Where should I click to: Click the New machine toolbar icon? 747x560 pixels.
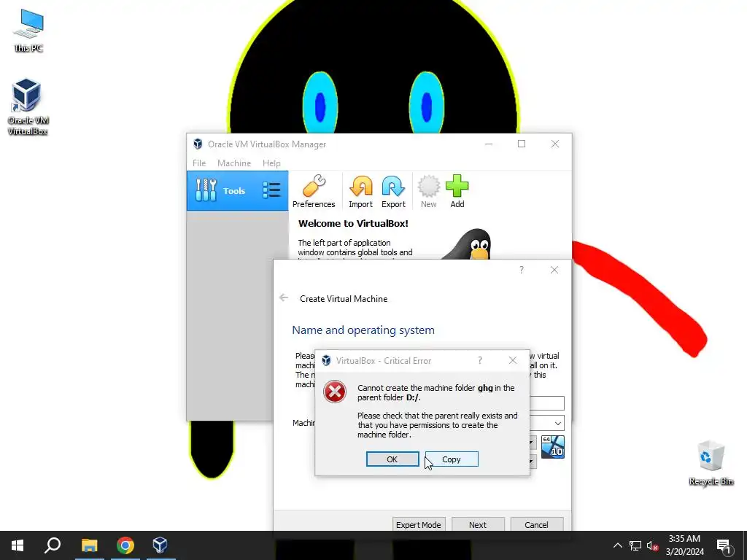[428, 191]
